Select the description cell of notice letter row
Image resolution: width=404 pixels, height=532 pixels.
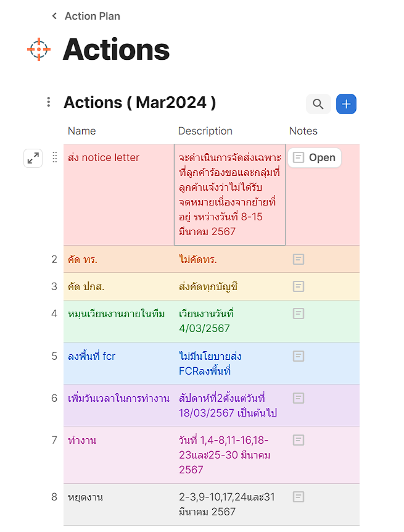(229, 194)
